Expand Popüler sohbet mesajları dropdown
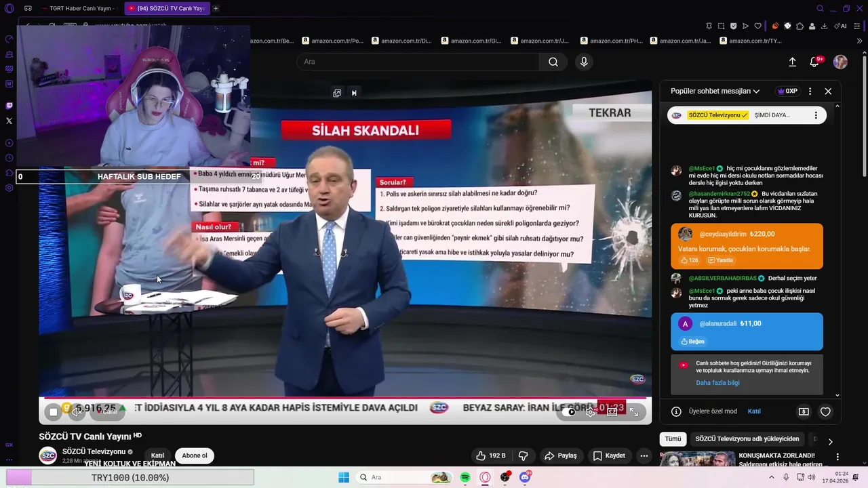Screen dimensions: 868x488 [715, 91]
